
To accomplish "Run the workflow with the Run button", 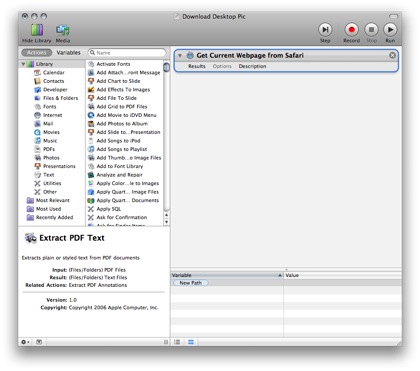I will [x=390, y=30].
